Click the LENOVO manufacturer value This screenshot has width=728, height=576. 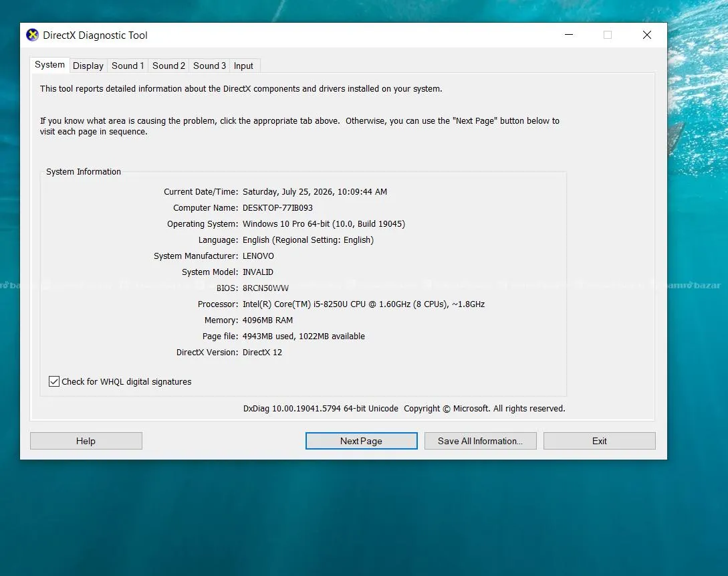258,256
